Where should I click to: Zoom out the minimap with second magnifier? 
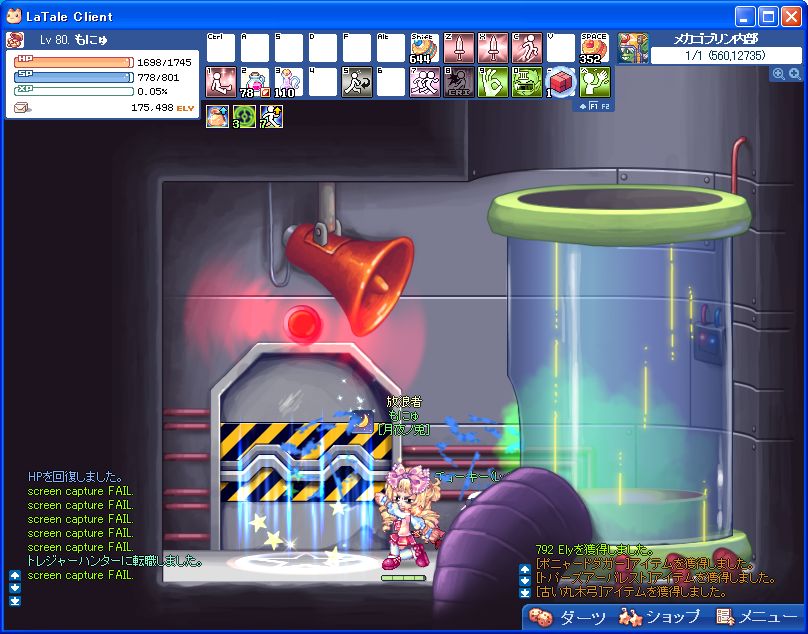pyautogui.click(x=795, y=74)
